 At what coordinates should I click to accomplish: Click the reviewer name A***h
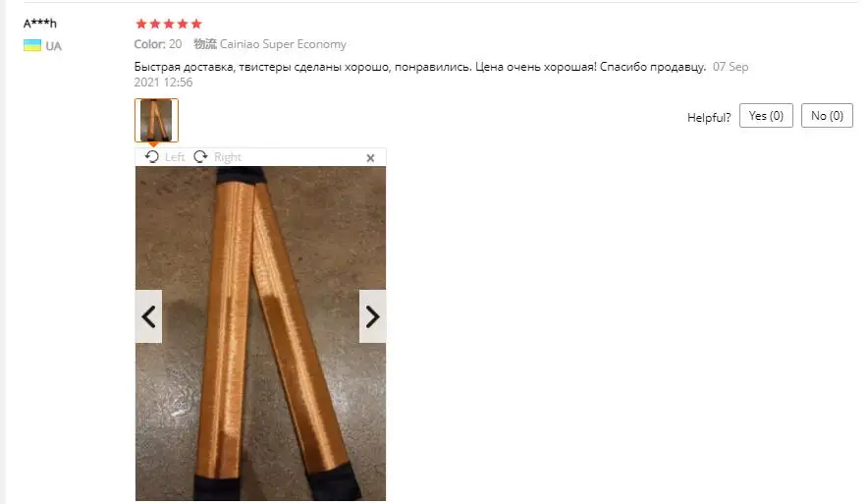click(40, 24)
